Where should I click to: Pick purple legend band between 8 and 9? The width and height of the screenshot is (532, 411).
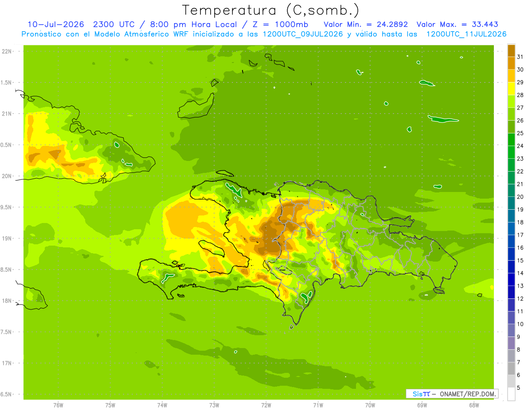tap(511, 343)
